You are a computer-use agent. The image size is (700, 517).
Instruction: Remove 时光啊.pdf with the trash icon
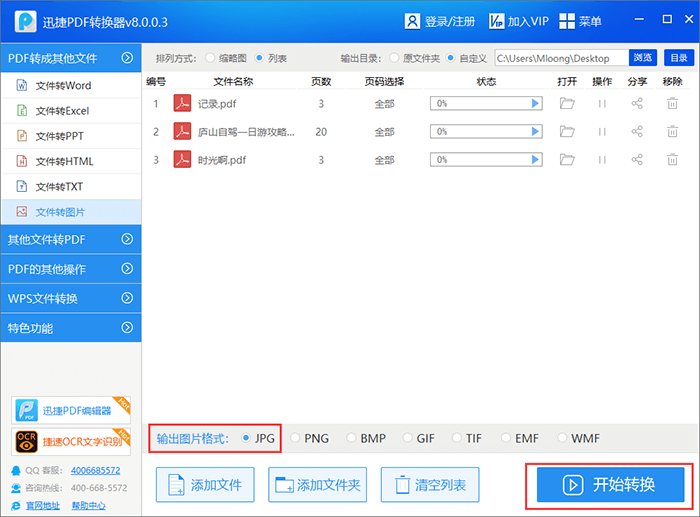[x=672, y=160]
